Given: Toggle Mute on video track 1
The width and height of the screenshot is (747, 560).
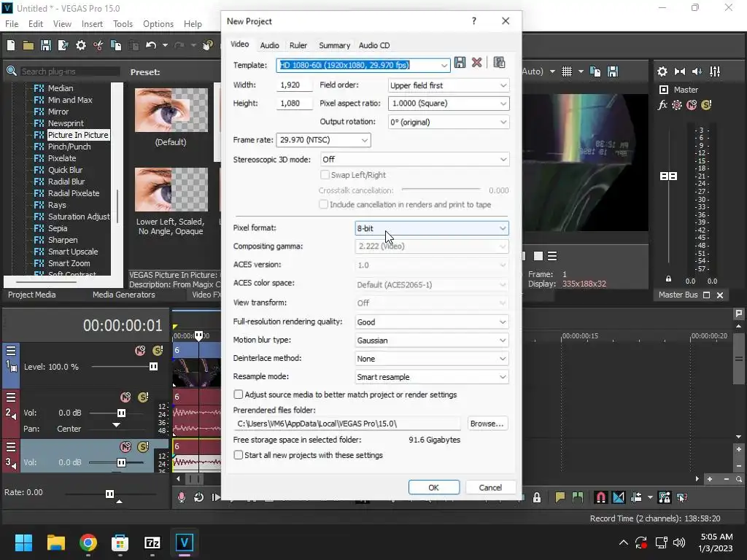Looking at the screenshot, I should (x=140, y=351).
